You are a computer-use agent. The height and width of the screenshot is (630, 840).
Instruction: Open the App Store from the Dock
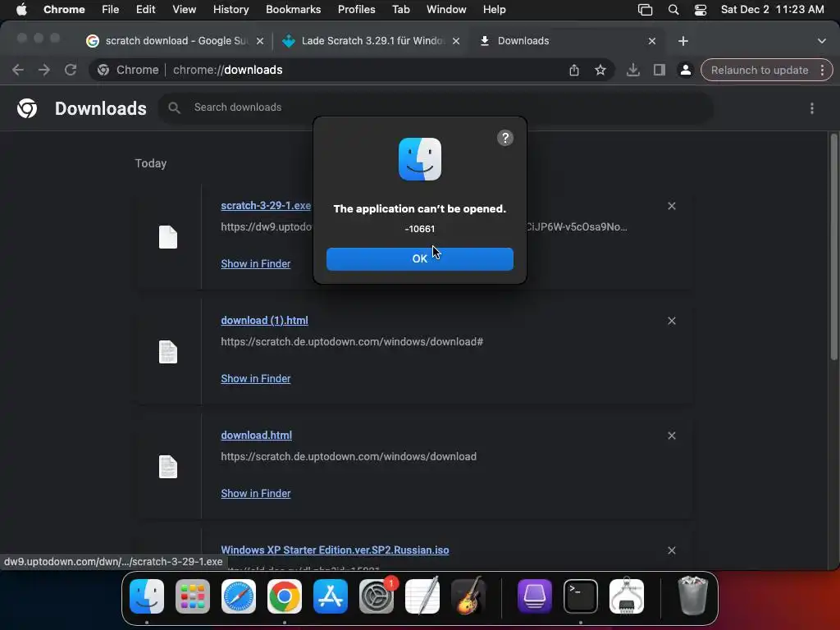click(x=331, y=596)
